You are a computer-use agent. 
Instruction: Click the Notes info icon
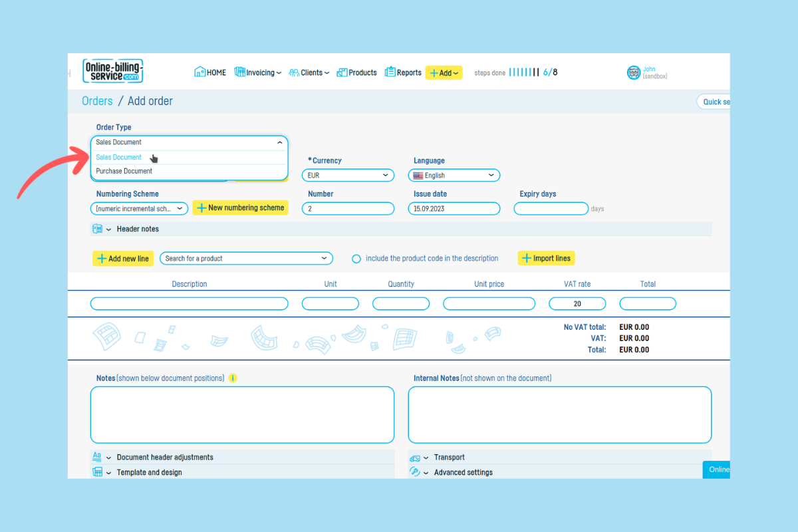tap(233, 378)
